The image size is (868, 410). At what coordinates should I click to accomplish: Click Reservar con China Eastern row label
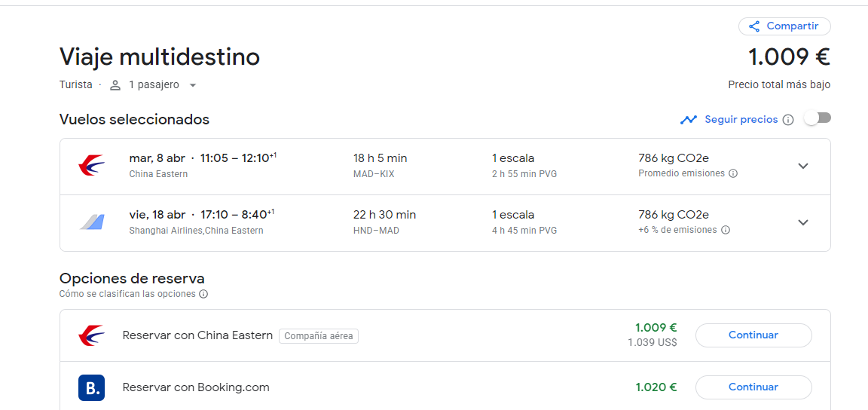[197, 335]
